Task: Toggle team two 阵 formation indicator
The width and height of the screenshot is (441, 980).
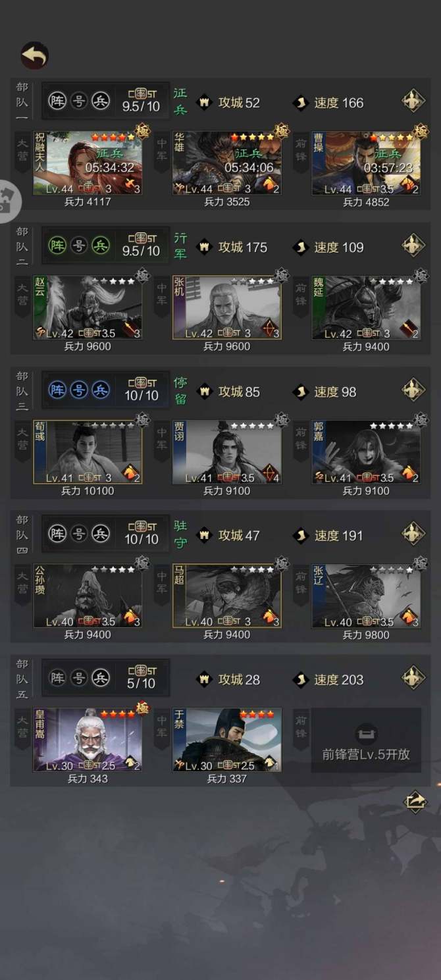Action: (58, 245)
